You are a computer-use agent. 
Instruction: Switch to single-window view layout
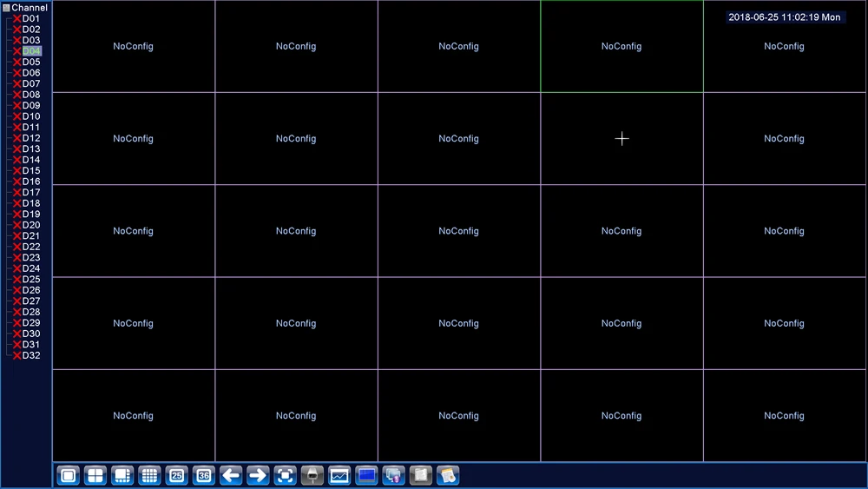[68, 475]
